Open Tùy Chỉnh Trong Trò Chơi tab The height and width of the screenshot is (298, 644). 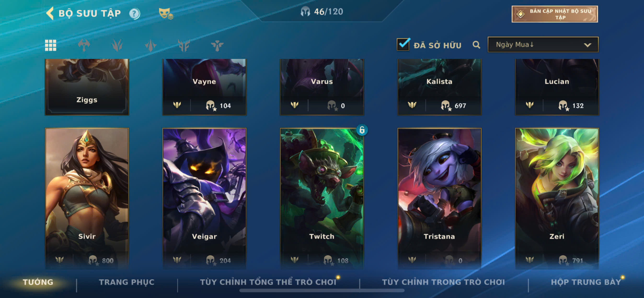pyautogui.click(x=443, y=282)
